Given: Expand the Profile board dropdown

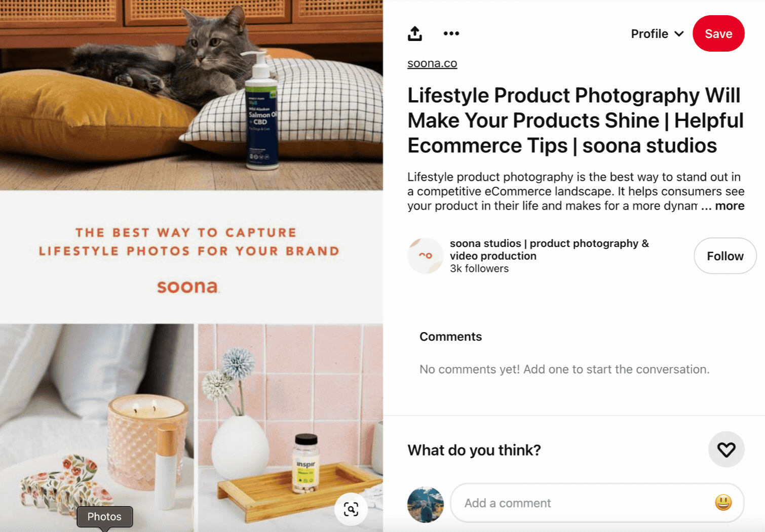Looking at the screenshot, I should pos(657,34).
